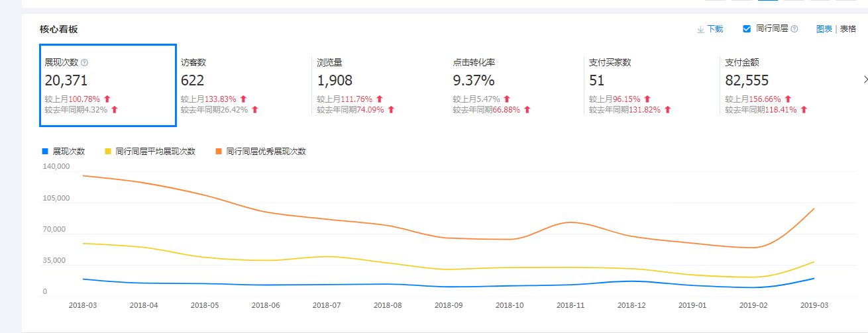Toggle the 同行同层 checkbox
Image resolution: width=868 pixels, height=333 pixels.
[747, 29]
